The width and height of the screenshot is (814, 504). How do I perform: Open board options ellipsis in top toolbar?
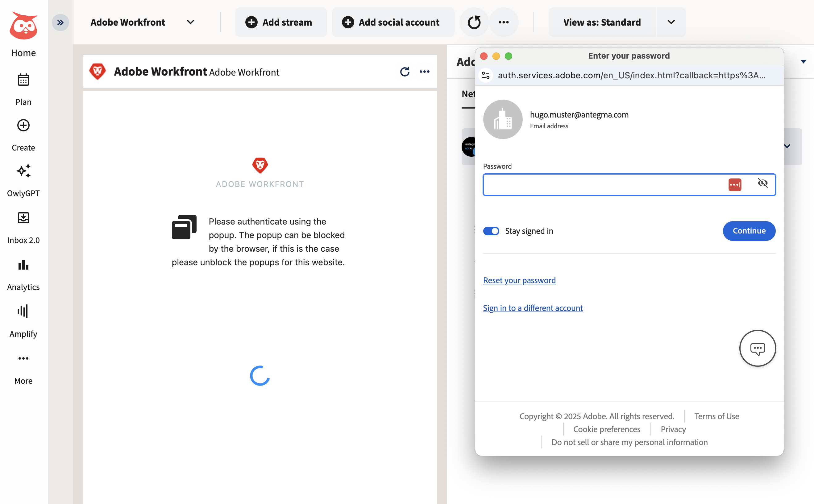click(504, 22)
